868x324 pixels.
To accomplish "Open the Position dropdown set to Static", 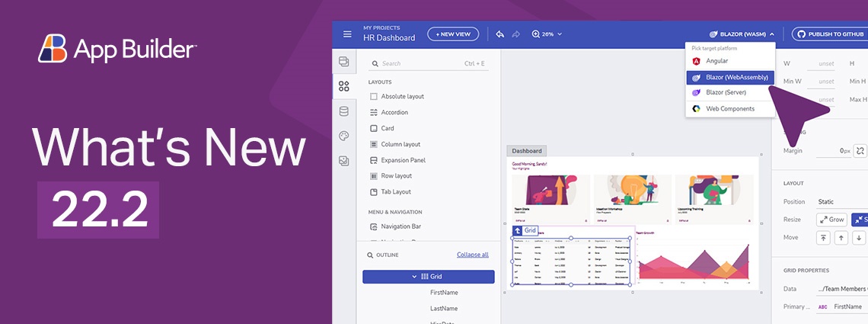I will [x=838, y=201].
